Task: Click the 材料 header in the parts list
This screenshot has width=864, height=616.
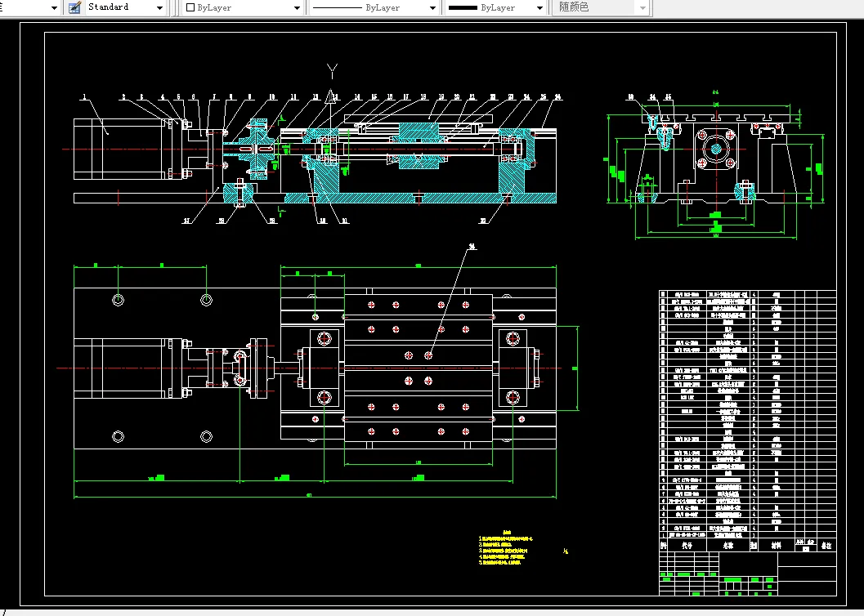Action: coord(777,546)
